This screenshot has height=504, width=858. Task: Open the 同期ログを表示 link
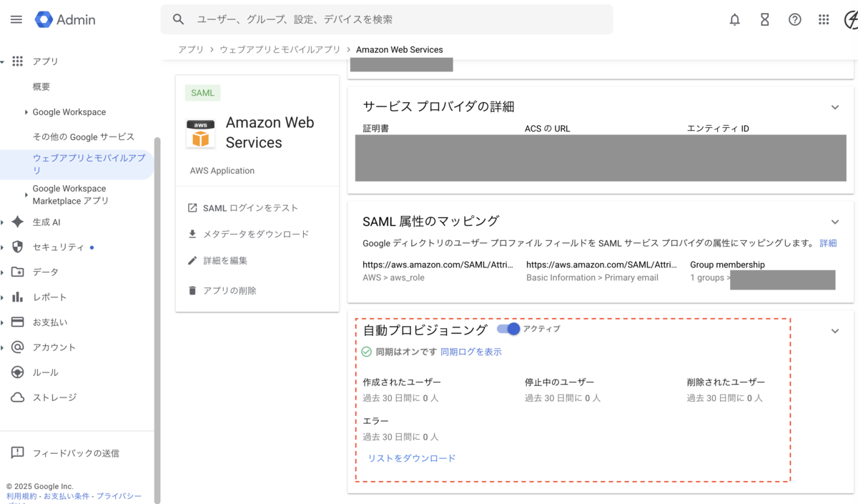pyautogui.click(x=471, y=352)
